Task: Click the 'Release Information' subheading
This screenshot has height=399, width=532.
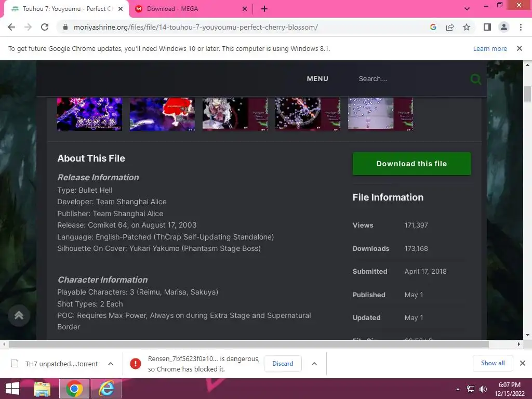Action: [98, 178]
